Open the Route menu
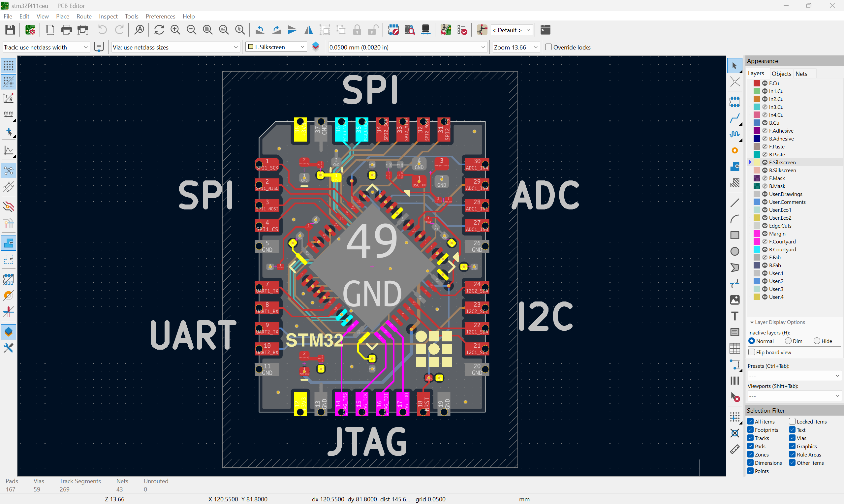Viewport: 844px width, 504px height. click(84, 16)
